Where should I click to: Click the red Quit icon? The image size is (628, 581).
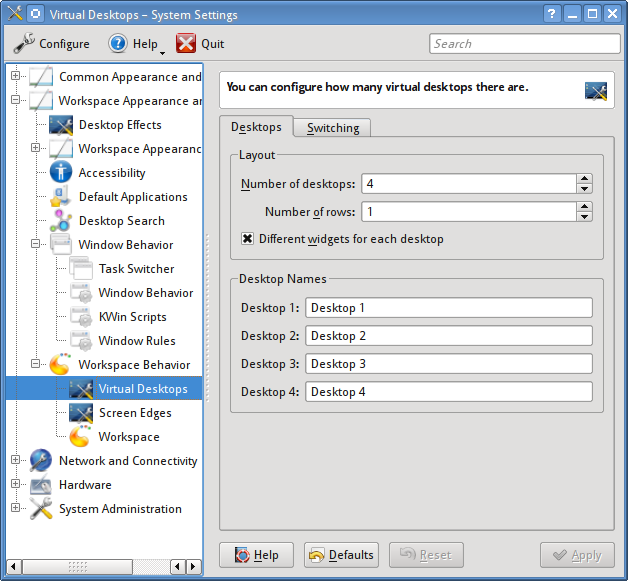click(186, 43)
